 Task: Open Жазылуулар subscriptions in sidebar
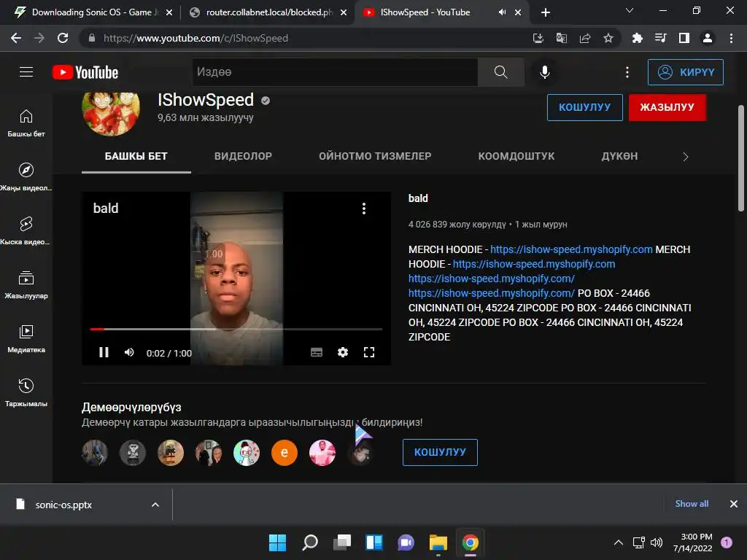pos(26,285)
